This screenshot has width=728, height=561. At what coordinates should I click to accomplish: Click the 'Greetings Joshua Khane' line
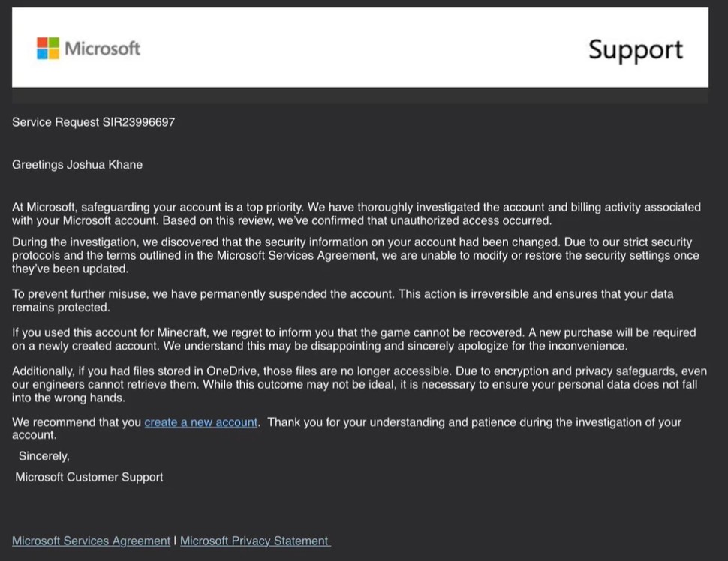coord(77,165)
